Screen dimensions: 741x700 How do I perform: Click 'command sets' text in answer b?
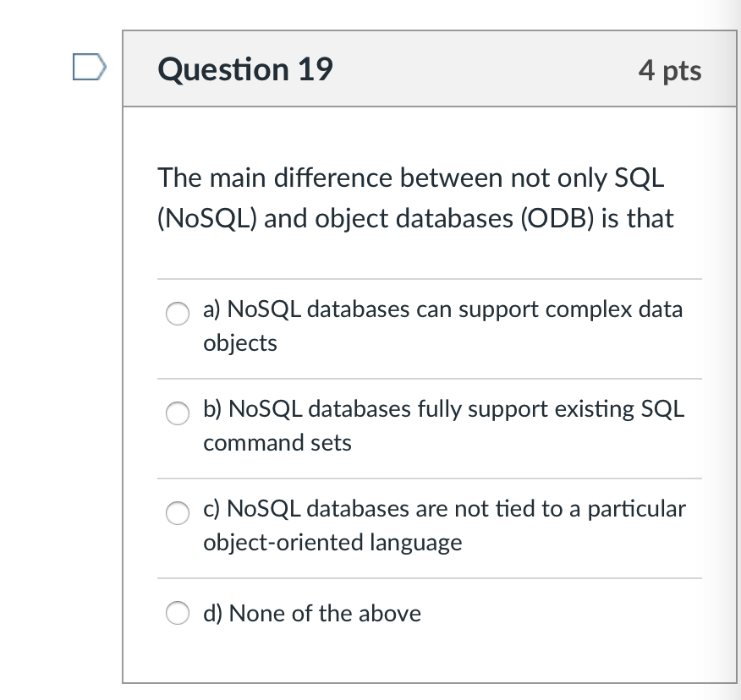tap(277, 443)
